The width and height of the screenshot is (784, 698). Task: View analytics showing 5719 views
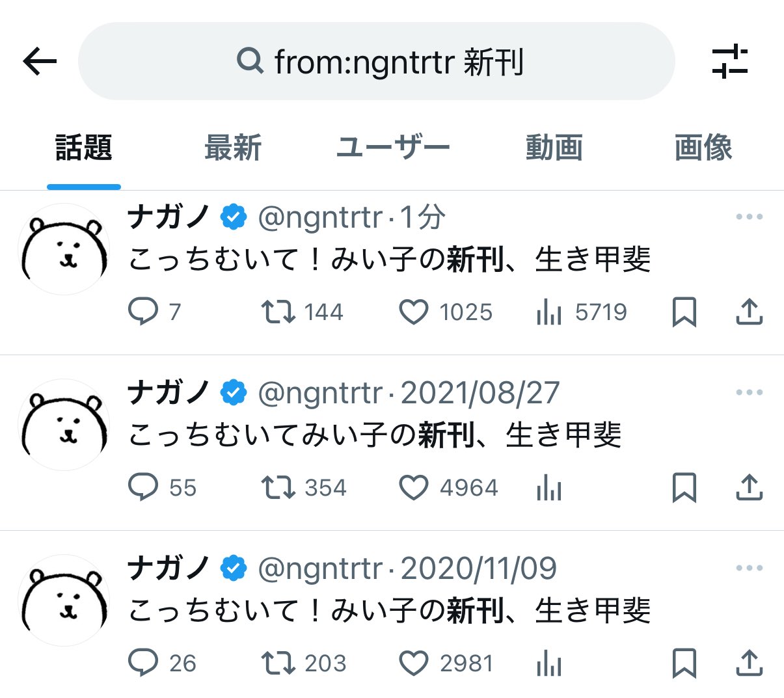pyautogui.click(x=549, y=312)
